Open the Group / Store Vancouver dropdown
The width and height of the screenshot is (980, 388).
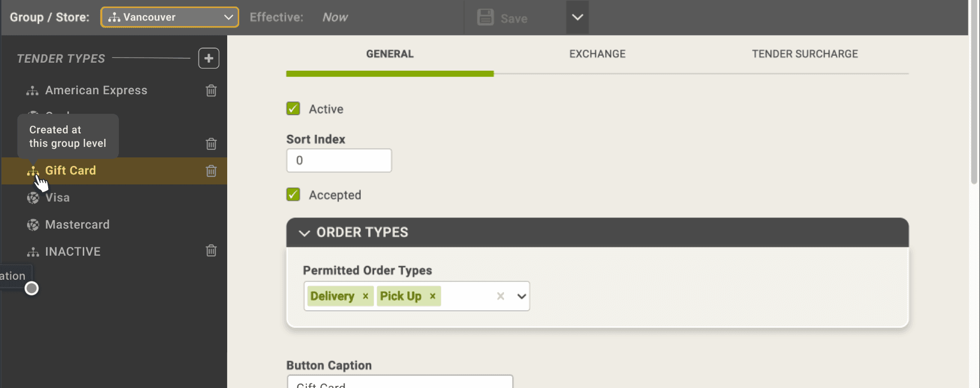click(170, 17)
